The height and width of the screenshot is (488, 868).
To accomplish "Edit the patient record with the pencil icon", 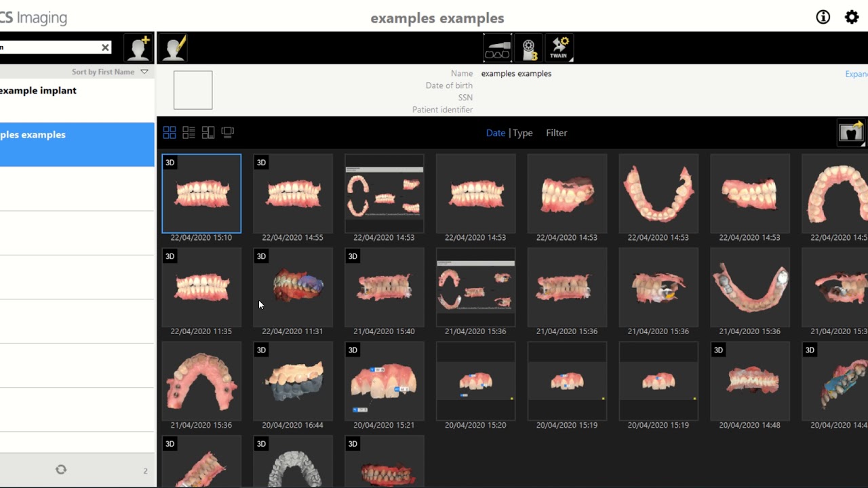I will (x=174, y=48).
